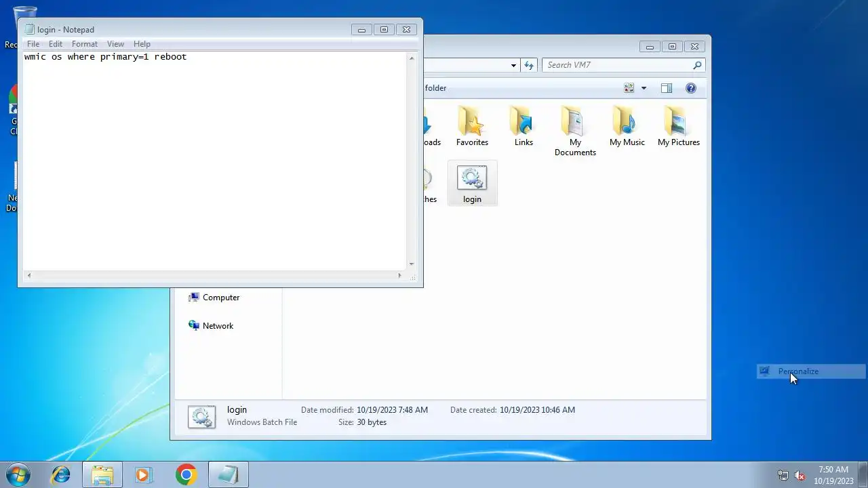Click the Notepad title bar icon
Screen dimensions: 868x488
point(29,29)
